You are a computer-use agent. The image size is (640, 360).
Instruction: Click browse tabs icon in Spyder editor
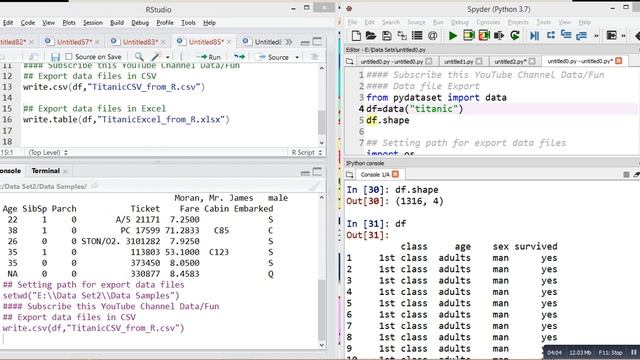349,61
